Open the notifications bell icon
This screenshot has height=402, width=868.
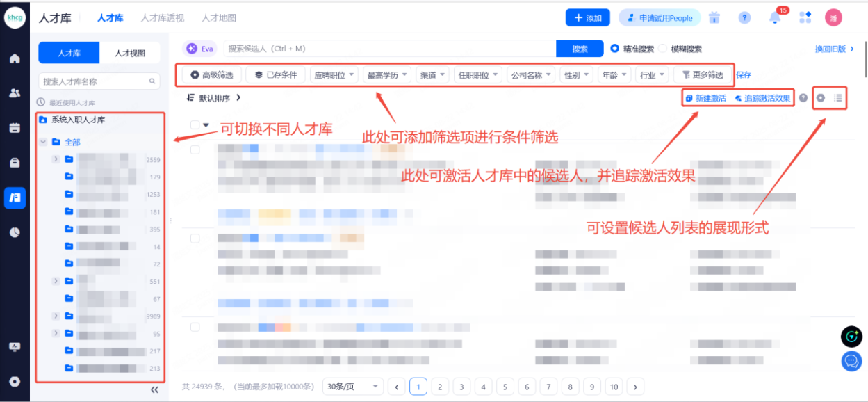point(775,18)
